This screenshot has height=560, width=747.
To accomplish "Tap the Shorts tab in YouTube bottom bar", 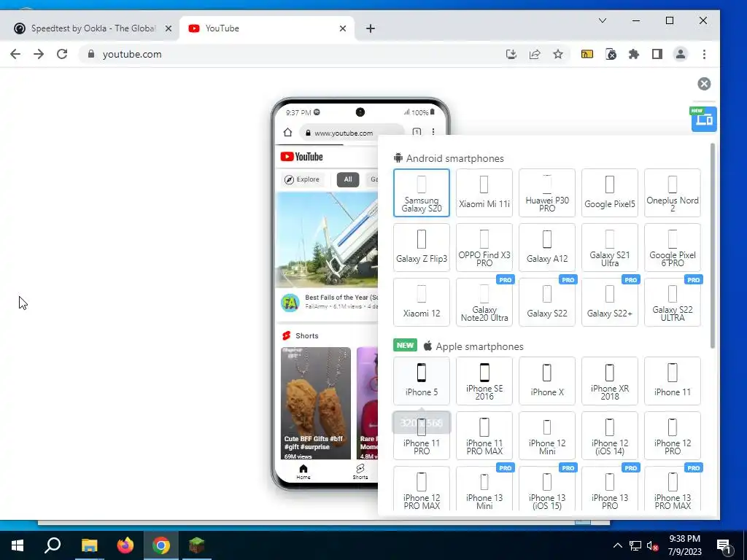I will pos(360,472).
